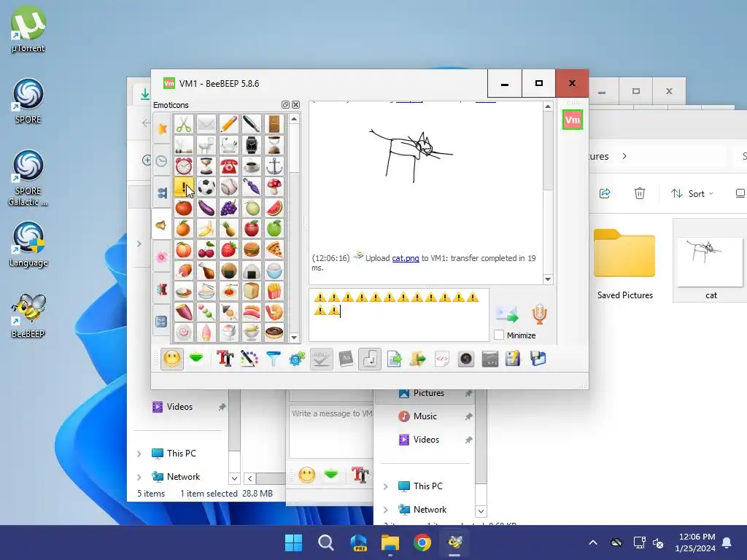Click the code snippet </> icon
This screenshot has width=747, height=560.
(x=441, y=359)
